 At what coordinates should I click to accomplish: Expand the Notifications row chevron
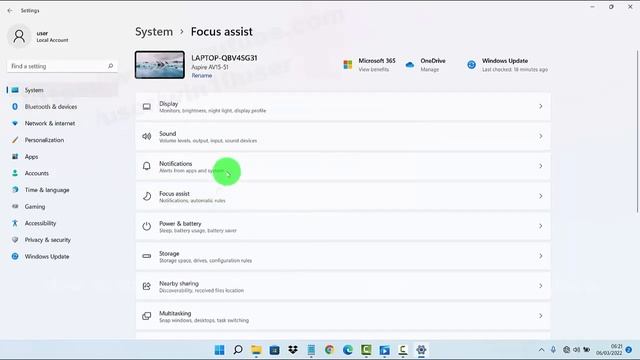(540, 166)
